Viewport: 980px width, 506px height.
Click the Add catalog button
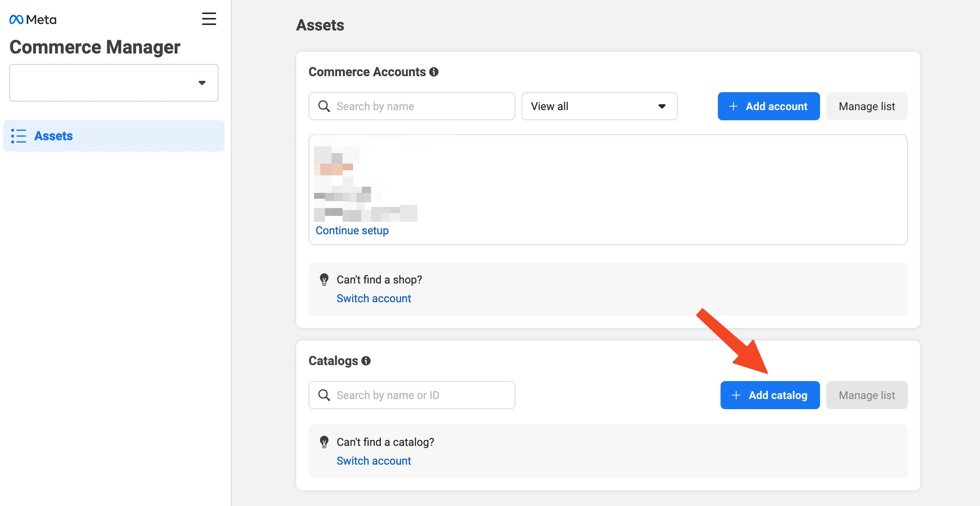tap(770, 395)
